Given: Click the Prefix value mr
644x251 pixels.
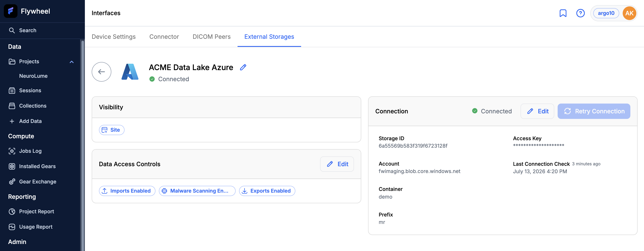Looking at the screenshot, I should (x=382, y=222).
